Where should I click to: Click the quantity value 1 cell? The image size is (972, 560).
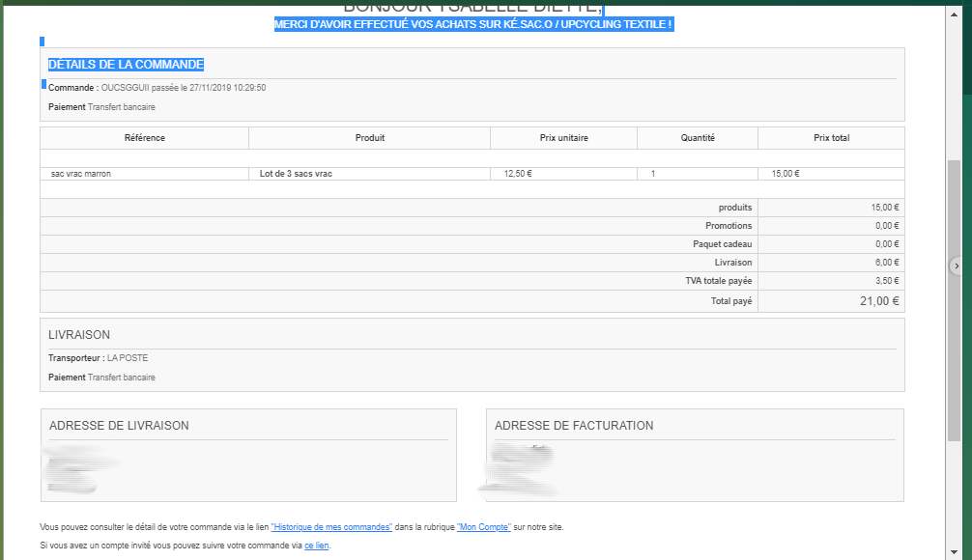(698, 174)
